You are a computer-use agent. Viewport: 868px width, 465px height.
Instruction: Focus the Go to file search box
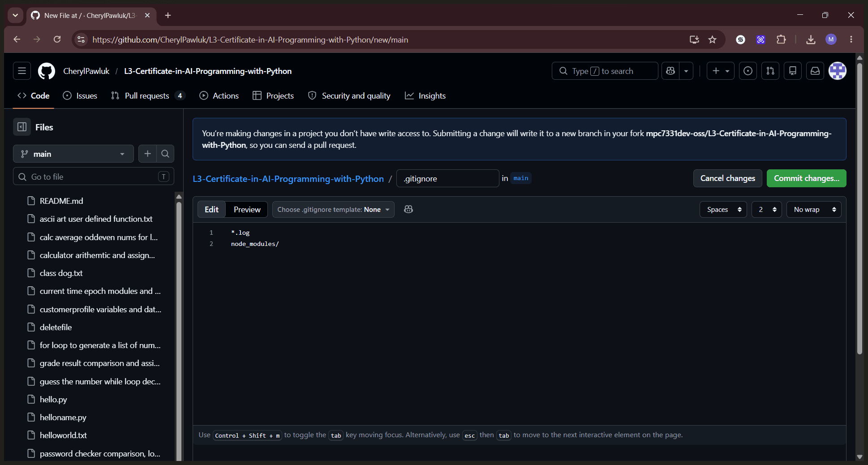(94, 177)
